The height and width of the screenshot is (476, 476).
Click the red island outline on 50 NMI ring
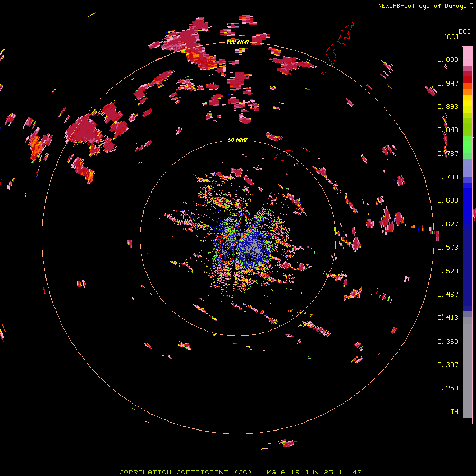tap(283, 155)
